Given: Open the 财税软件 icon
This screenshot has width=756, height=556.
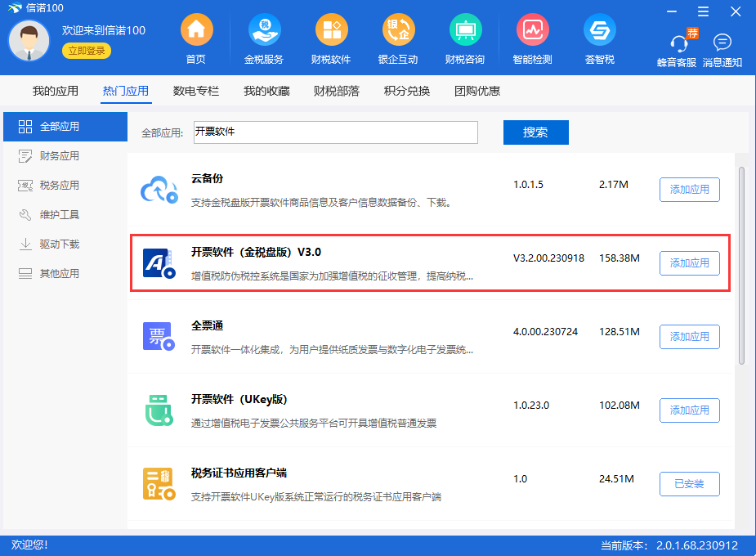Looking at the screenshot, I should coord(331,30).
